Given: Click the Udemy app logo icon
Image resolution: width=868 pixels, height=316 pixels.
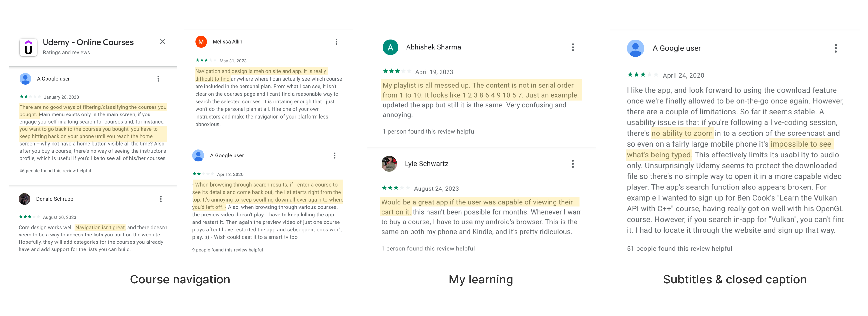Looking at the screenshot, I should (x=28, y=47).
